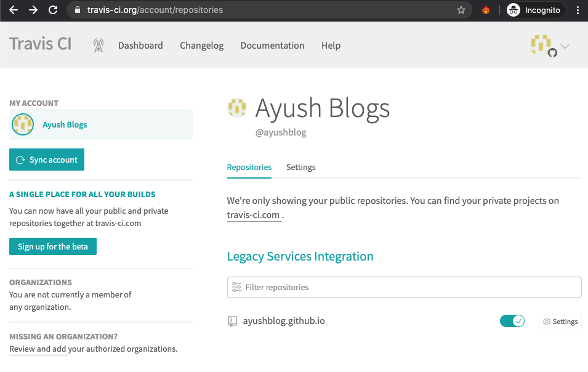Go forward using the browser forward arrow
The height and width of the screenshot is (372, 588).
[x=33, y=10]
